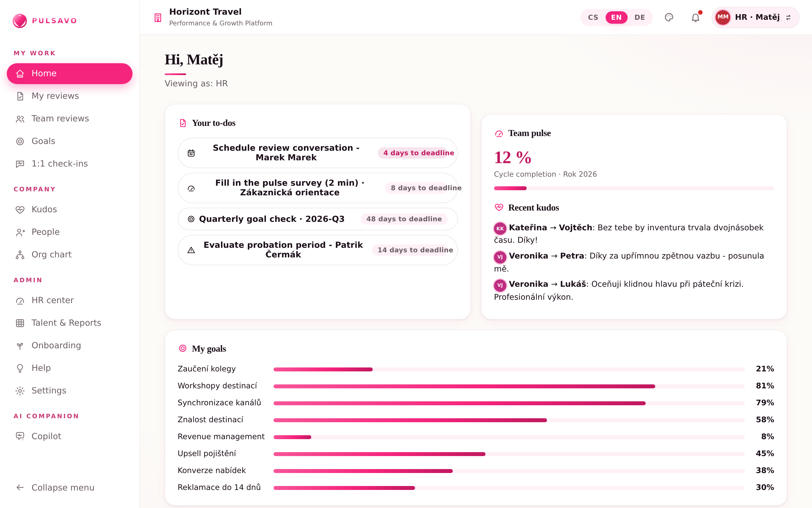This screenshot has width=812, height=508.
Task: Click the Goals target icon in sidebar
Action: [x=20, y=141]
